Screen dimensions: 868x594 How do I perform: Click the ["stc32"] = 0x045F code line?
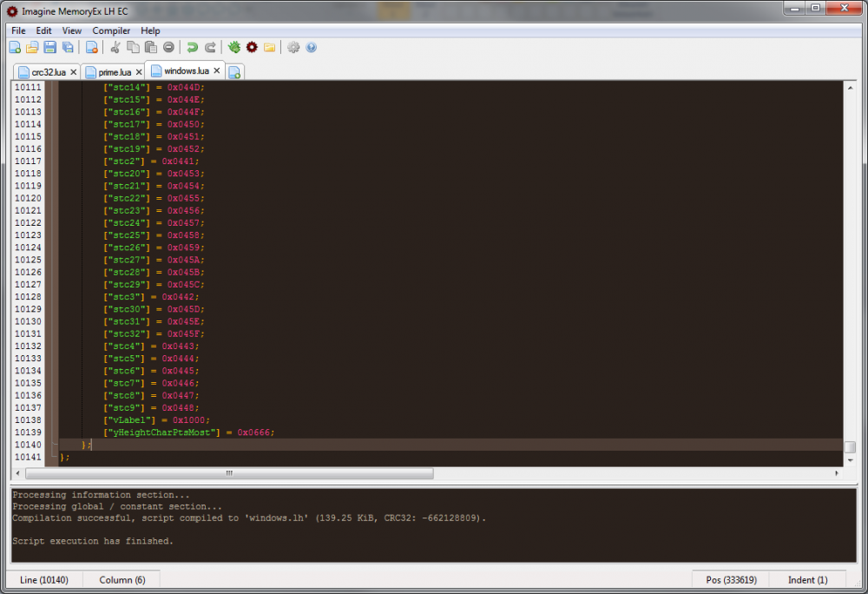coord(154,333)
